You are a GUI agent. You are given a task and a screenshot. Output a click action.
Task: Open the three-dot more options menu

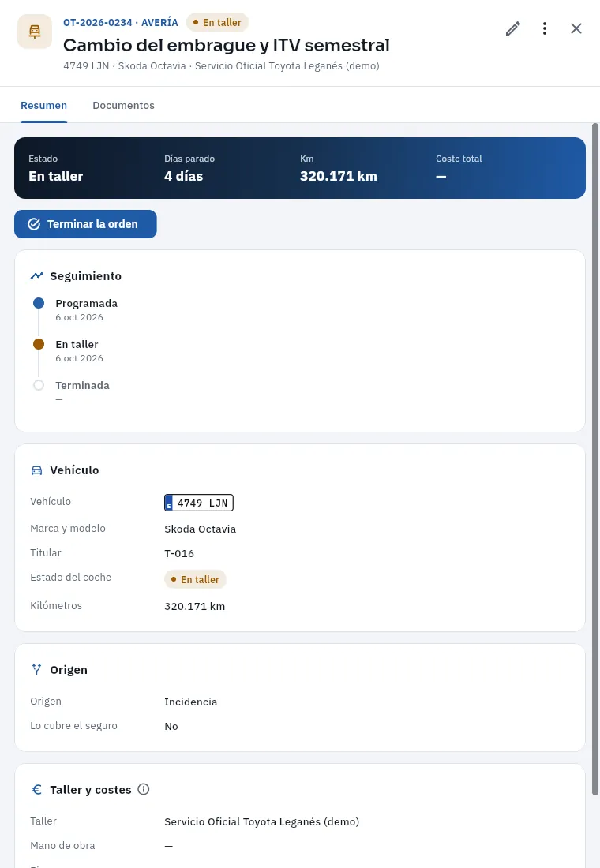[x=545, y=28]
